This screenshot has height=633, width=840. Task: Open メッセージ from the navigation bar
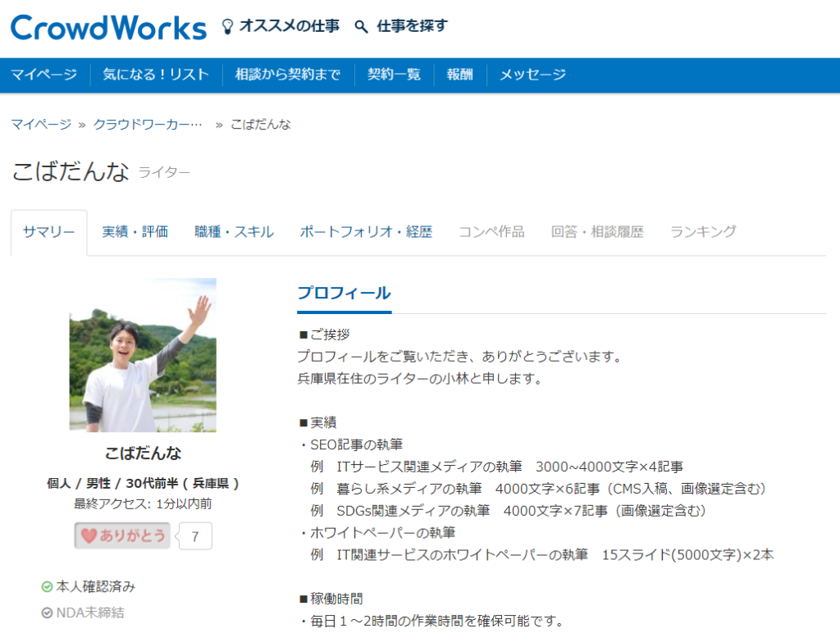click(533, 74)
